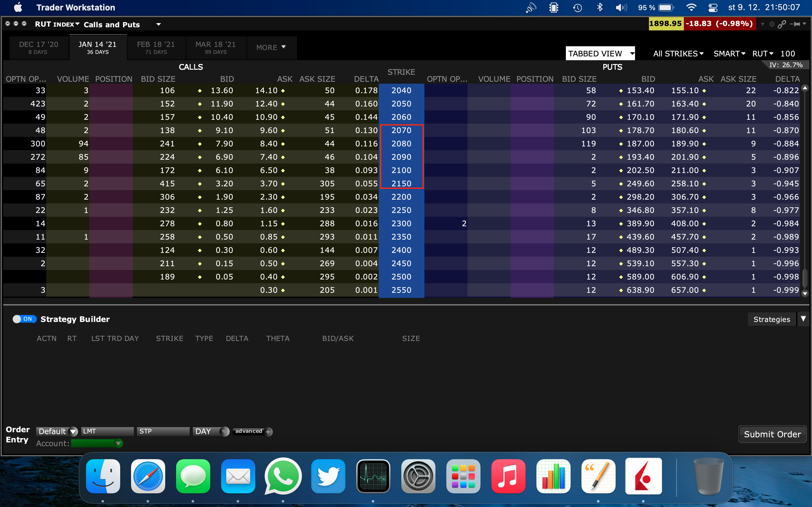Click the LMT price input field
812x507 pixels.
[x=108, y=432]
